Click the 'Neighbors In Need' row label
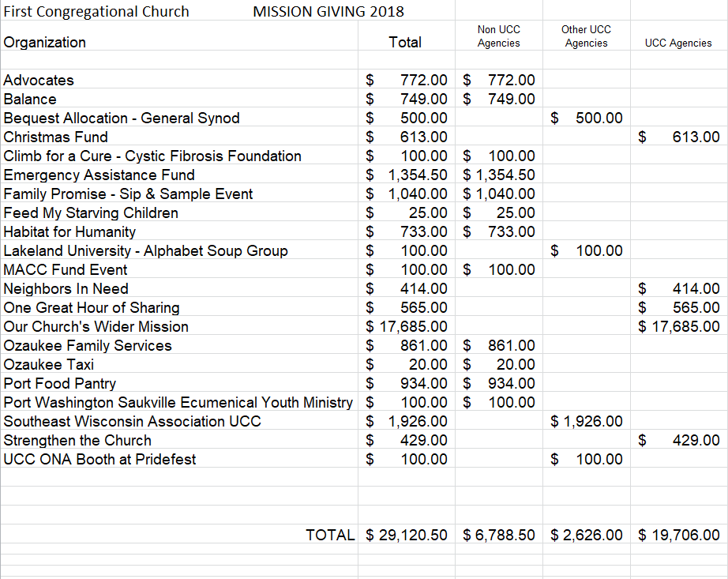This screenshot has height=579, width=728. (x=66, y=289)
